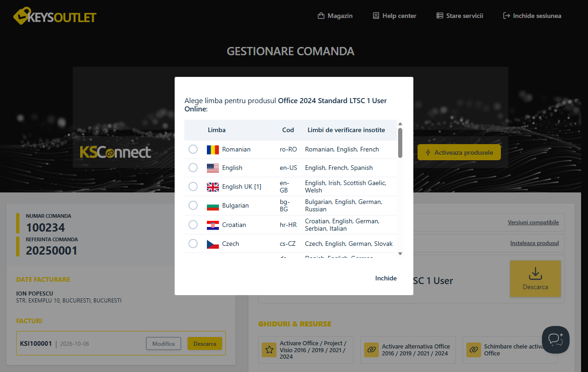This screenshot has height=372, width=588.
Task: Select the Bulgarian radio button
Action: click(x=193, y=205)
